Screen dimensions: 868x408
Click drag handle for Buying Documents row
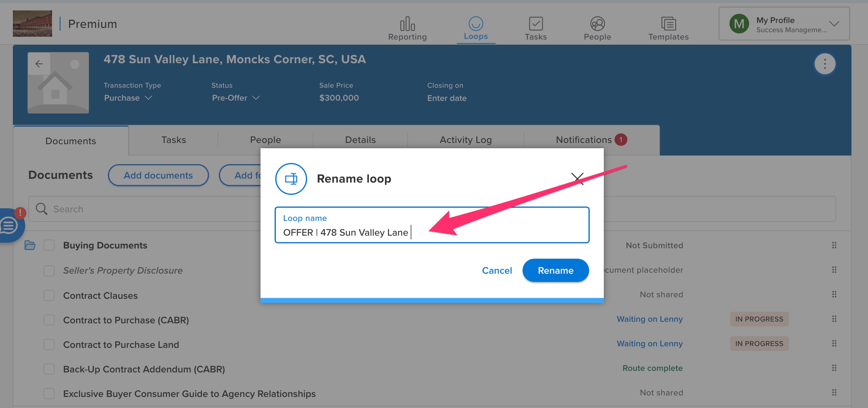[x=834, y=245]
